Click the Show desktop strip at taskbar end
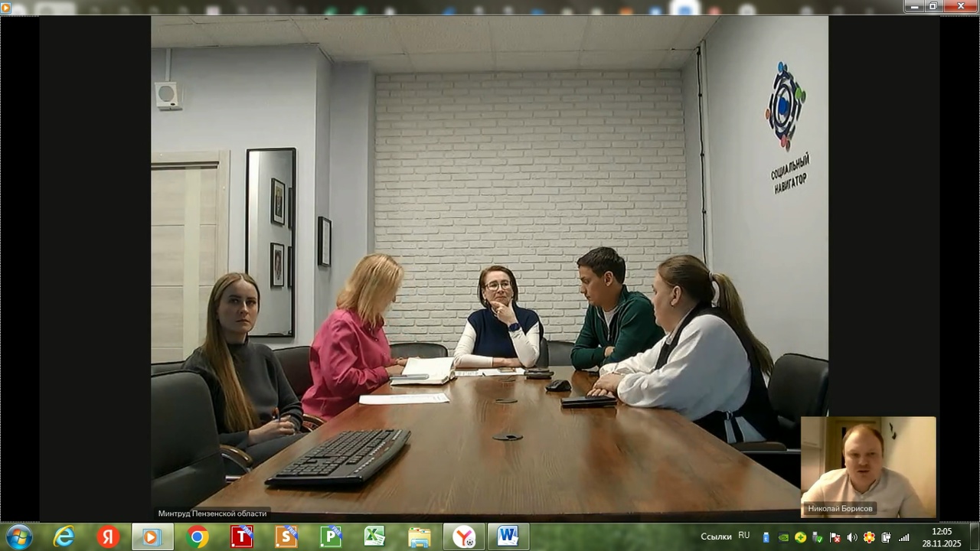 975,537
